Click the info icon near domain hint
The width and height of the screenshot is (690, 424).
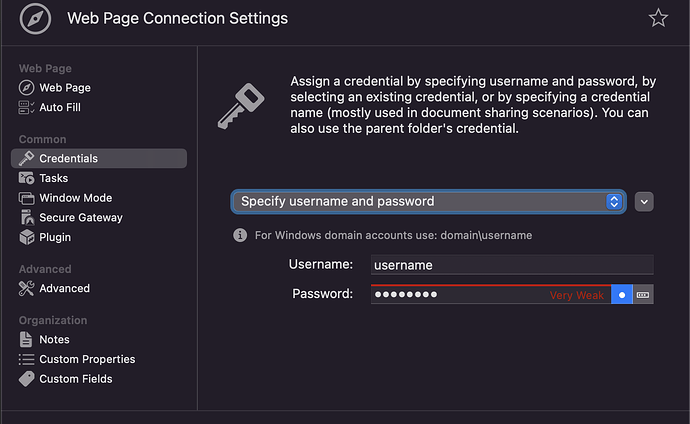click(x=240, y=235)
